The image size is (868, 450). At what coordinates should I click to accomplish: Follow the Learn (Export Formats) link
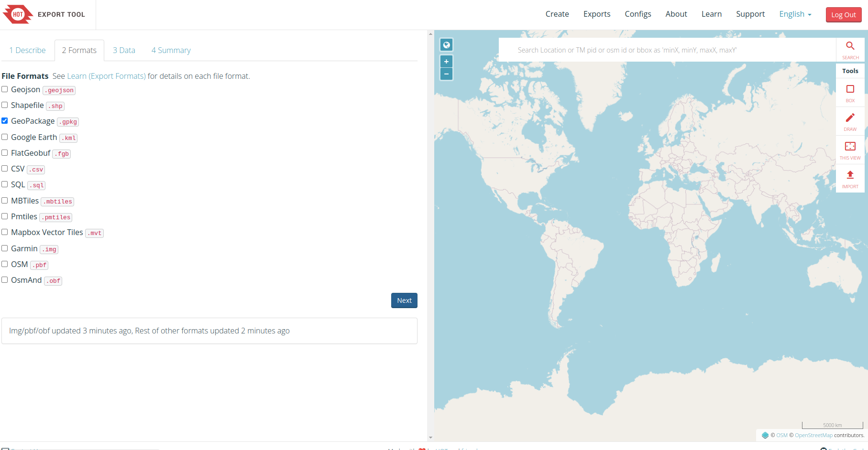tap(106, 76)
